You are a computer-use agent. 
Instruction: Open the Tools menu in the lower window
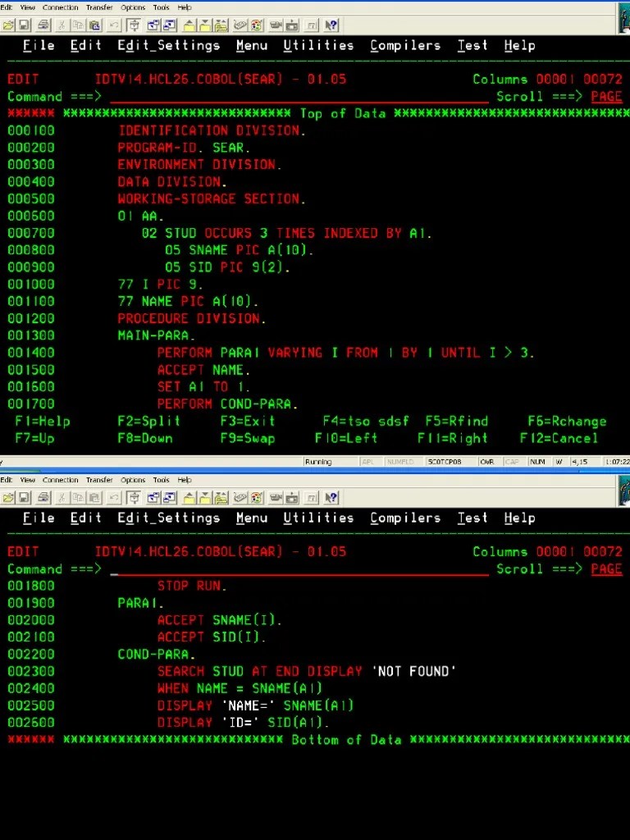coord(162,480)
